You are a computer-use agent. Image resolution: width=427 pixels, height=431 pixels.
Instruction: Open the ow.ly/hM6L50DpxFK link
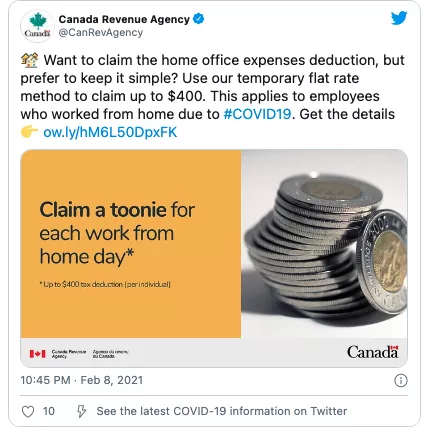click(110, 132)
